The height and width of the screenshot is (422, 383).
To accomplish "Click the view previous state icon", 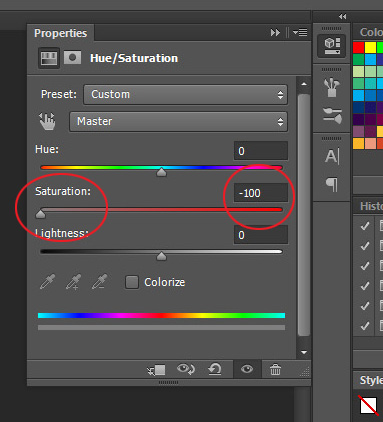I will 186,369.
